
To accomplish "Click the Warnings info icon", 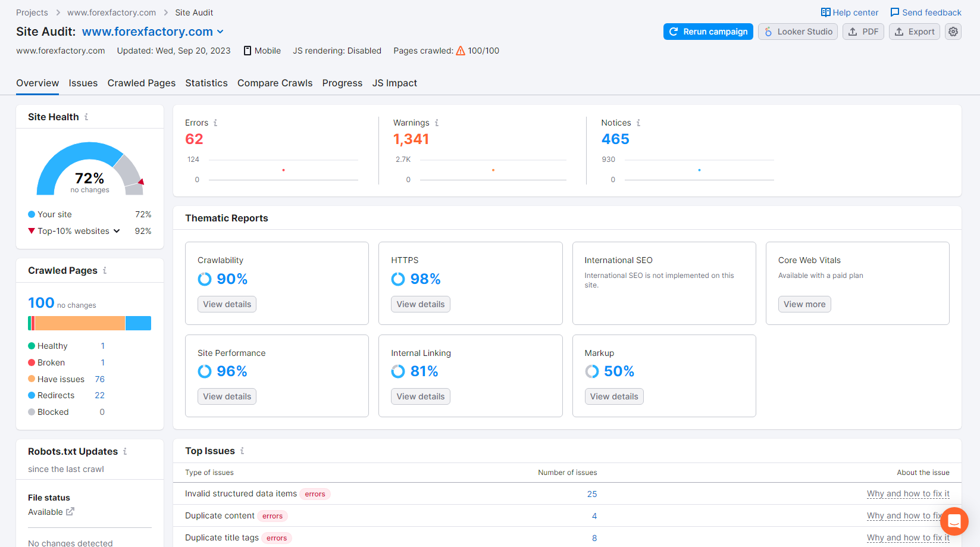I will [x=437, y=123].
